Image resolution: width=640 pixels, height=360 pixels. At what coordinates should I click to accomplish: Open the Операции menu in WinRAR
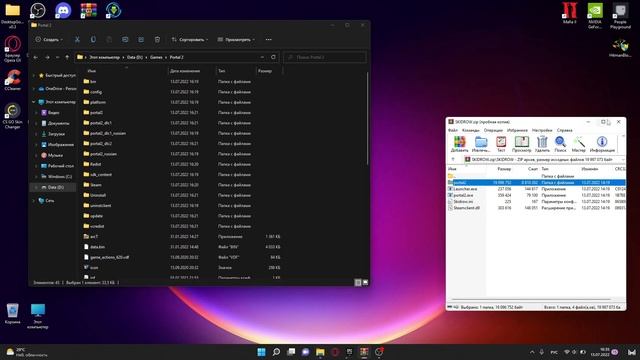pyautogui.click(x=493, y=130)
